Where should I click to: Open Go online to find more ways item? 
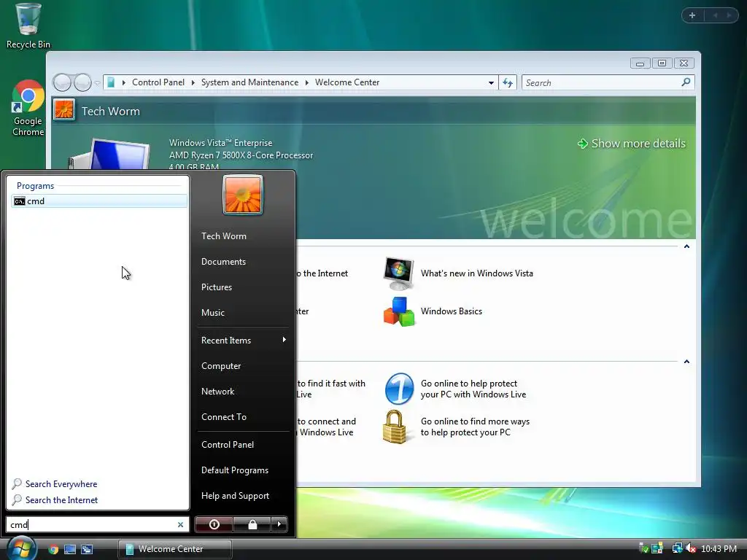(457, 427)
